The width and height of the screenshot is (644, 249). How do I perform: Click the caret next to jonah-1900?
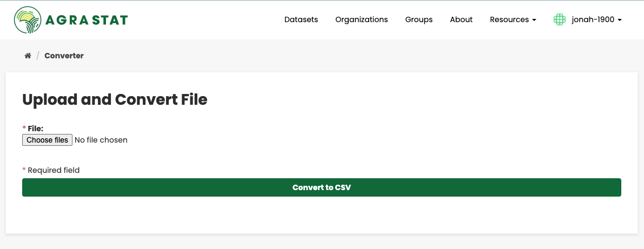(x=619, y=20)
